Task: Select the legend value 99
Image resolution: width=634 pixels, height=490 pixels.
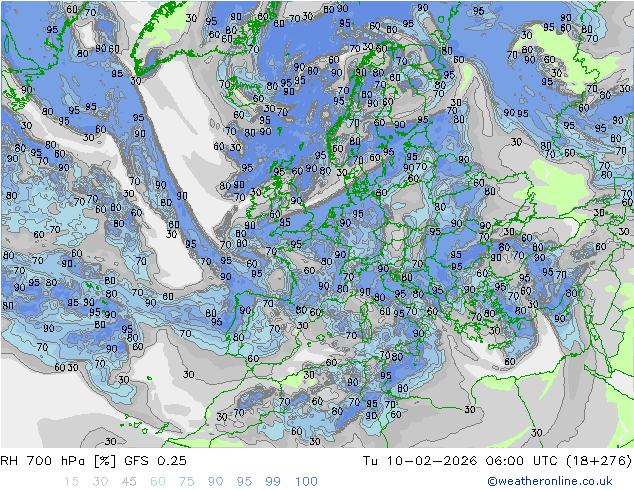Action: (x=273, y=482)
